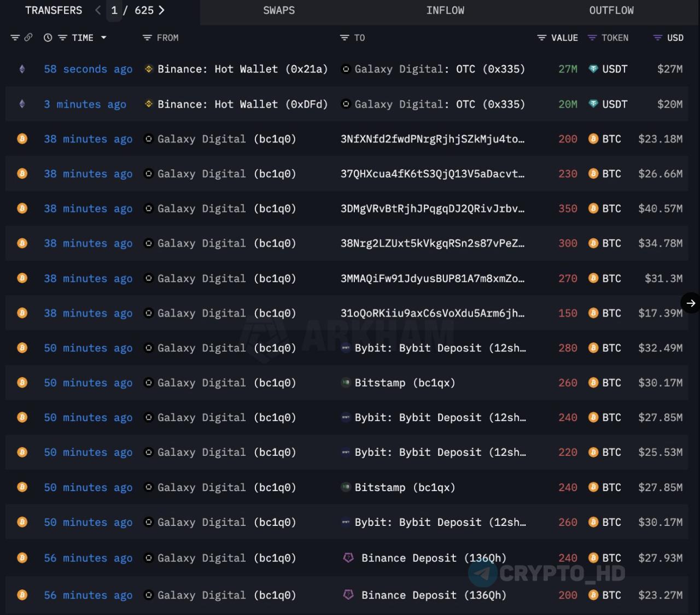Click BTC token icon on $26.66M row
700x615 pixels.
593,174
